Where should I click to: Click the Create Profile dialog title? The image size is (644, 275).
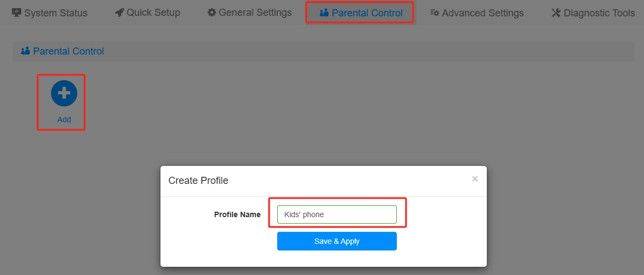198,181
